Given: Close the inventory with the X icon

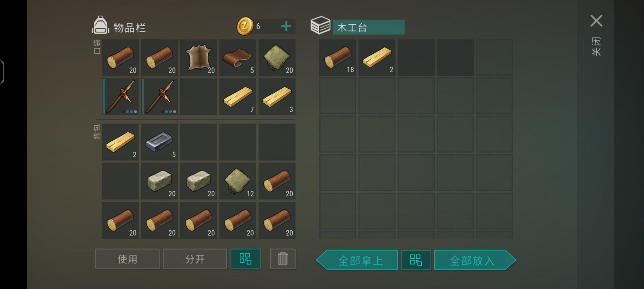Looking at the screenshot, I should tap(596, 21).
